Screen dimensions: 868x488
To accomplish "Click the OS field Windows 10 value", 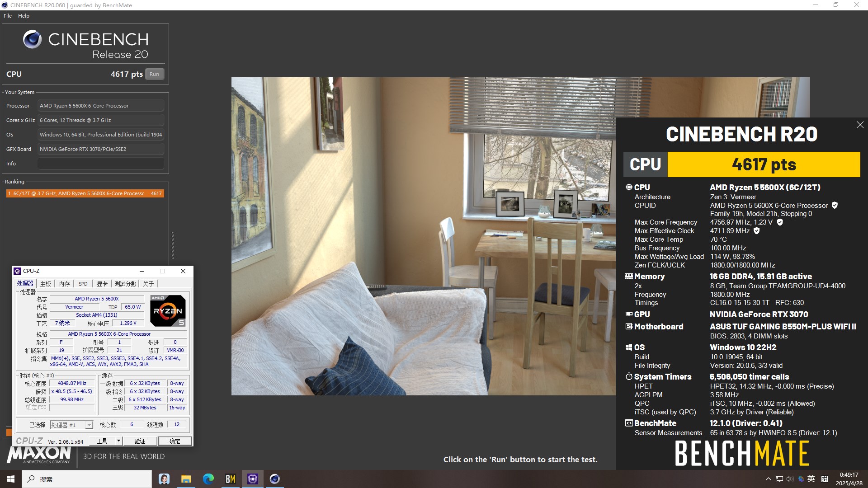I will click(x=100, y=135).
